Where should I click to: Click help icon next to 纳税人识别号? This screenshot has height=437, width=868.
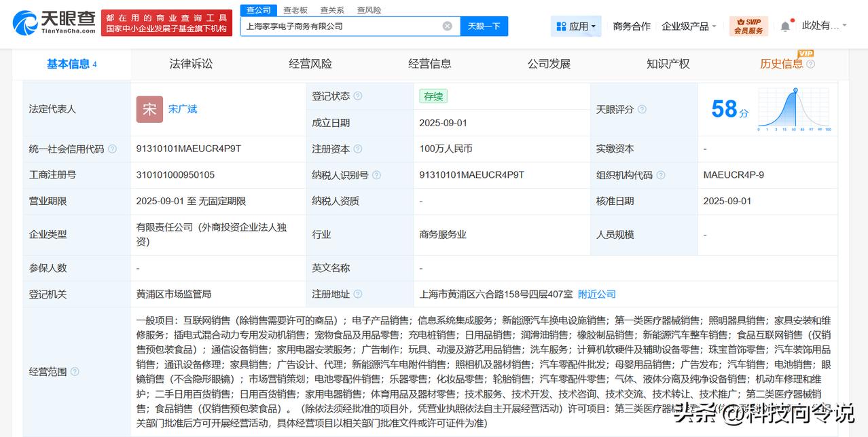coord(377,175)
